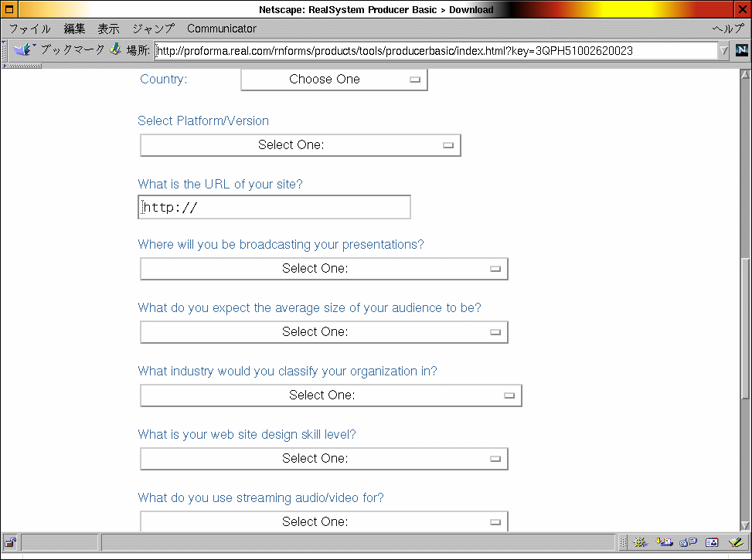The image size is (752, 560).
Task: Open the ヘルプ menu
Action: (728, 29)
